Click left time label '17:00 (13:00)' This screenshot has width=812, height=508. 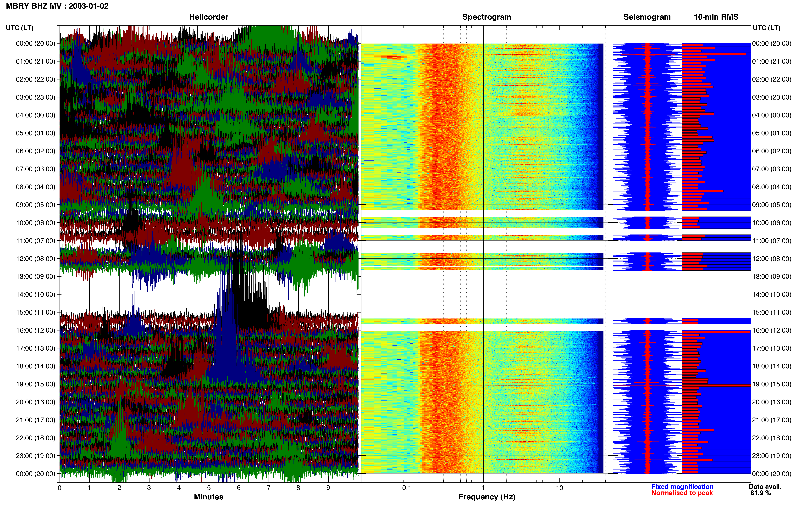point(36,348)
